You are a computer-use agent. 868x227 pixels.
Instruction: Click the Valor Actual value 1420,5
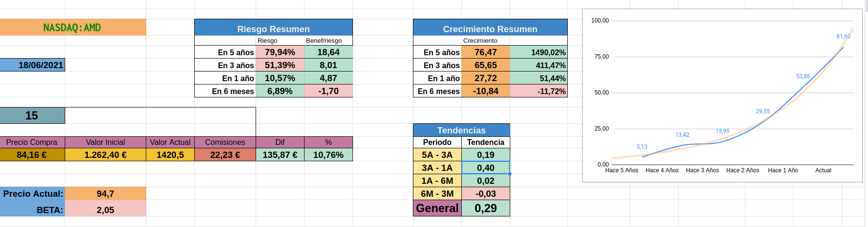pos(170,155)
